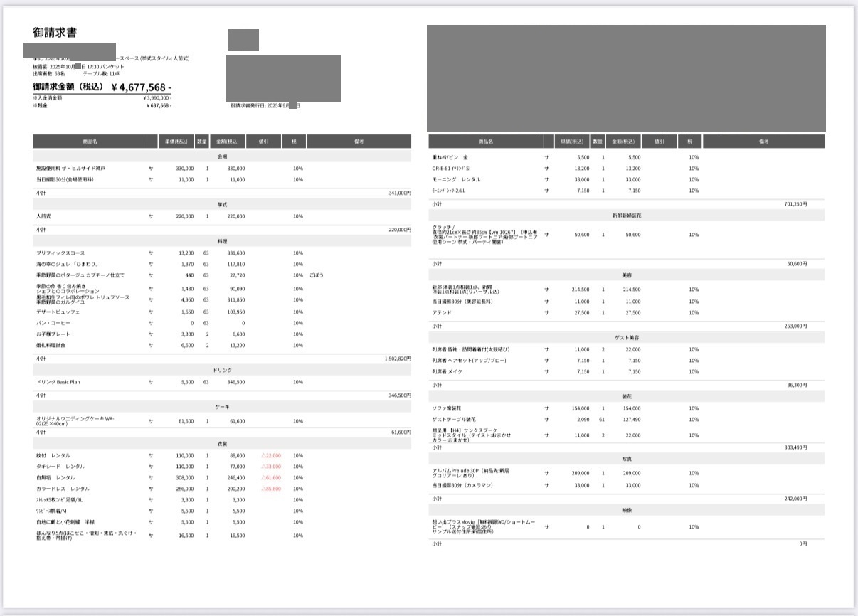Select the ¥4,677,568 total billing amount
This screenshot has width=858, height=616.
click(141, 87)
